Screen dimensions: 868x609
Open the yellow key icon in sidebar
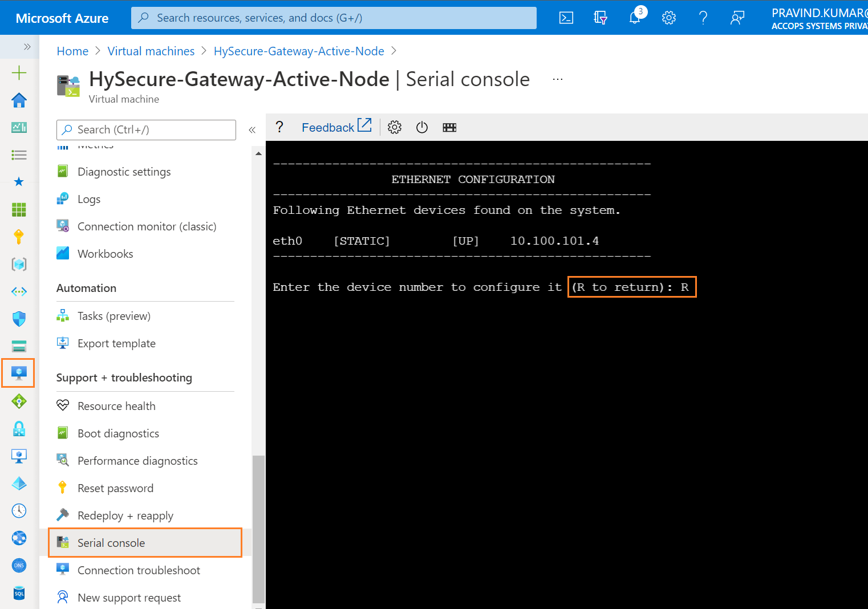click(19, 237)
